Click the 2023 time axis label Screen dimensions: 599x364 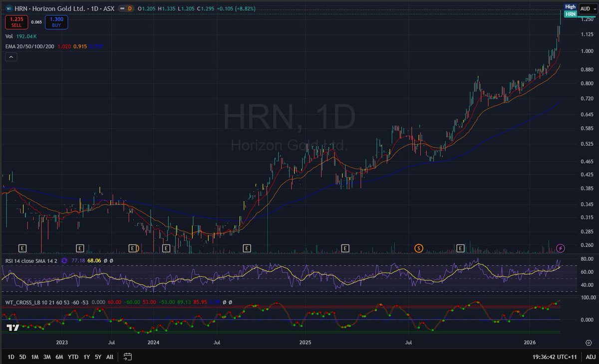pyautogui.click(x=62, y=343)
